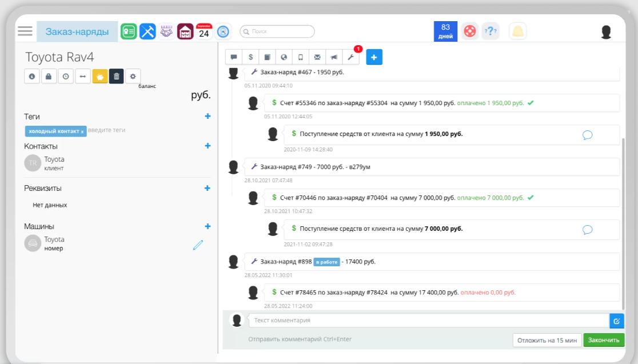Open Заказ-наряд #898 entry
This screenshot has height=364, width=638.
point(432,262)
